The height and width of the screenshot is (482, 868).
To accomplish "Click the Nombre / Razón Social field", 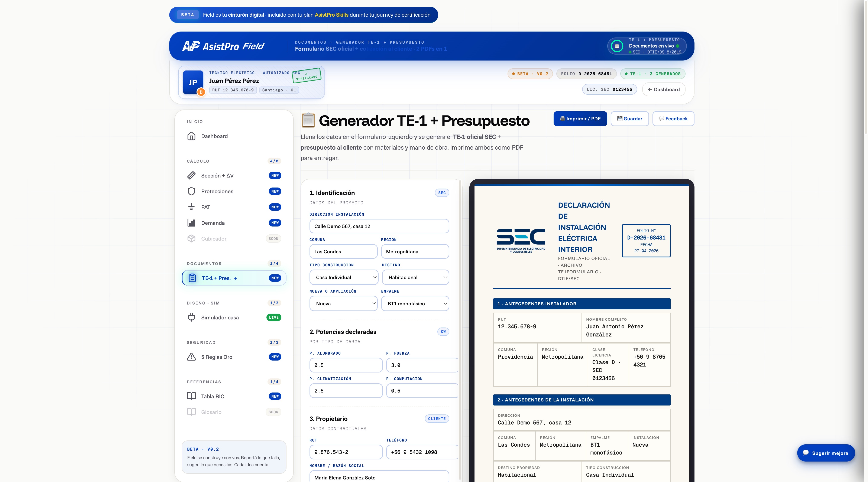I will (379, 477).
